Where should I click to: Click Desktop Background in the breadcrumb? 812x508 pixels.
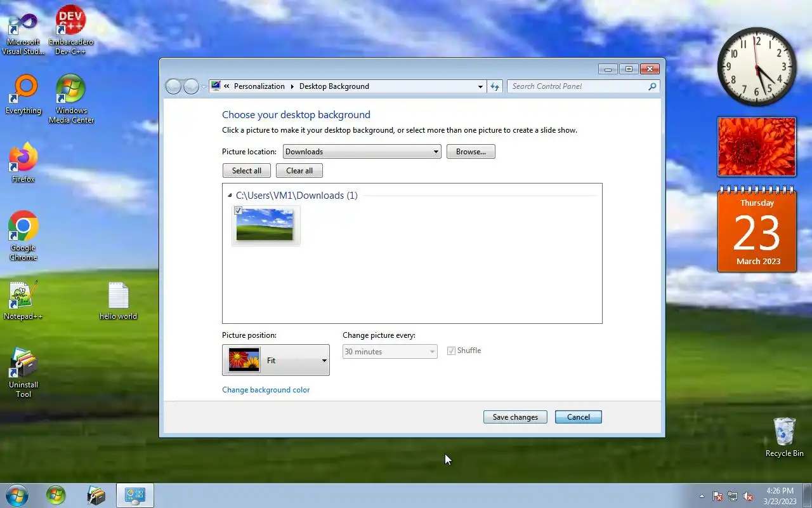point(334,86)
